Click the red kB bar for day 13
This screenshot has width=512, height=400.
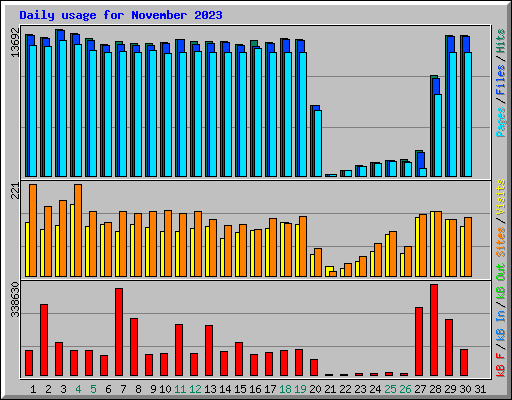click(209, 351)
